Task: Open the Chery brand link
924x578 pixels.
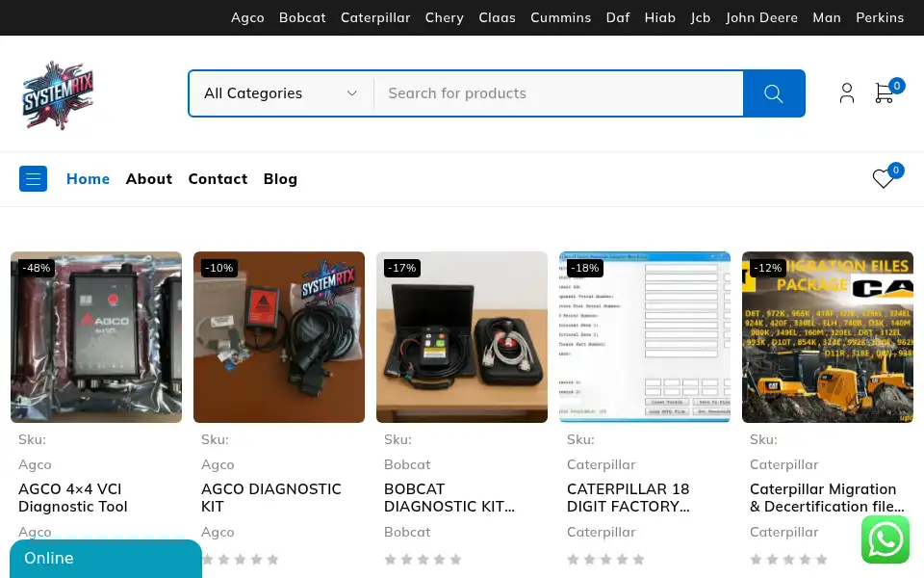Action: point(445,17)
